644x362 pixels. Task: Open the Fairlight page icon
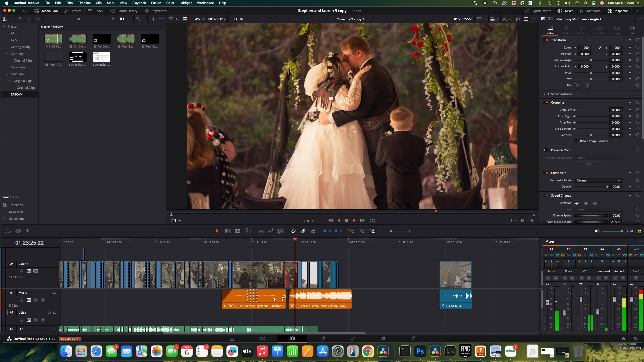click(x=383, y=339)
